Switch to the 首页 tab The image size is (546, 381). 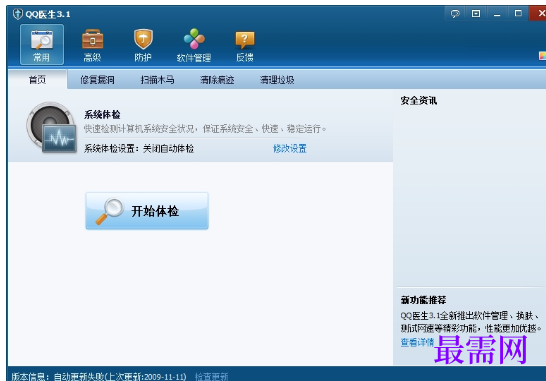point(38,79)
